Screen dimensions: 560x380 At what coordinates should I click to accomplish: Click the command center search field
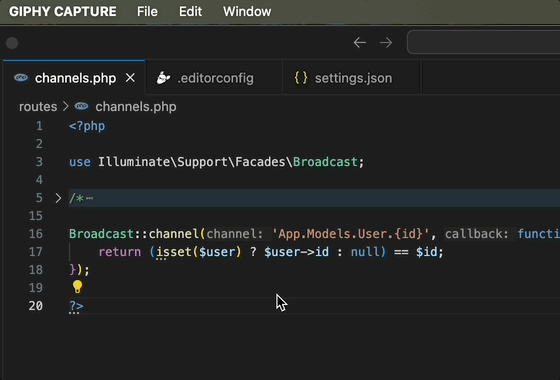[x=484, y=42]
